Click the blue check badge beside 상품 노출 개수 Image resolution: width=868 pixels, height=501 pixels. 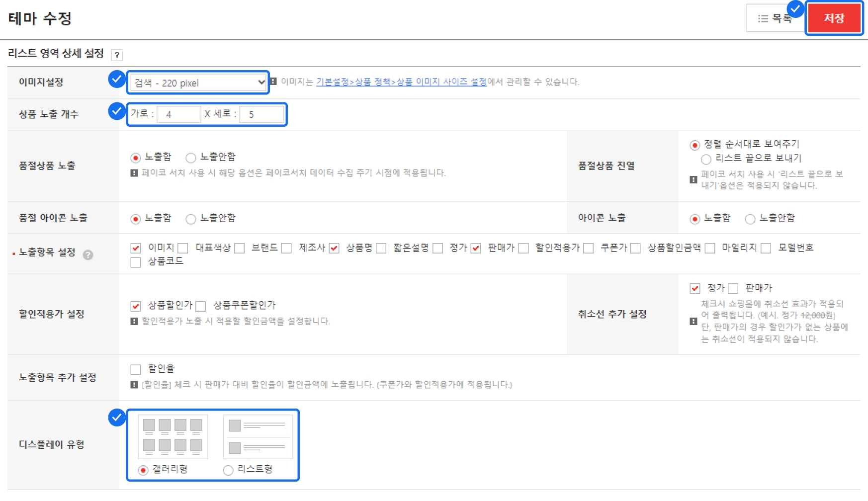click(x=116, y=111)
